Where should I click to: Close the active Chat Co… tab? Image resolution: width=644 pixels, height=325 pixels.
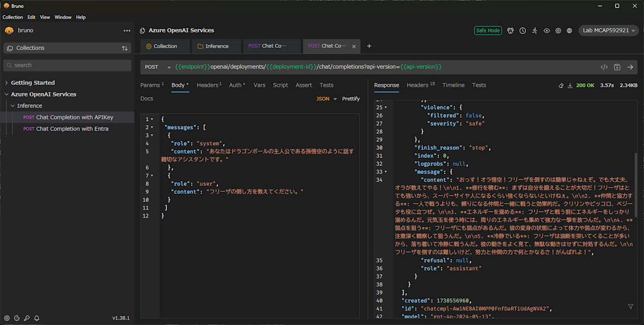tap(353, 46)
